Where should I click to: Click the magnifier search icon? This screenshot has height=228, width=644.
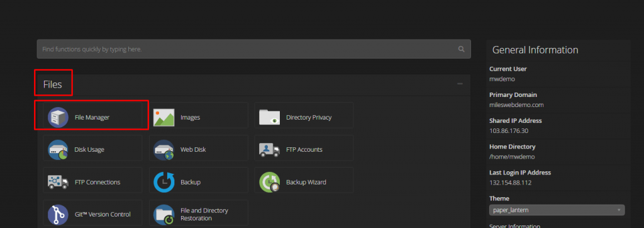461,49
